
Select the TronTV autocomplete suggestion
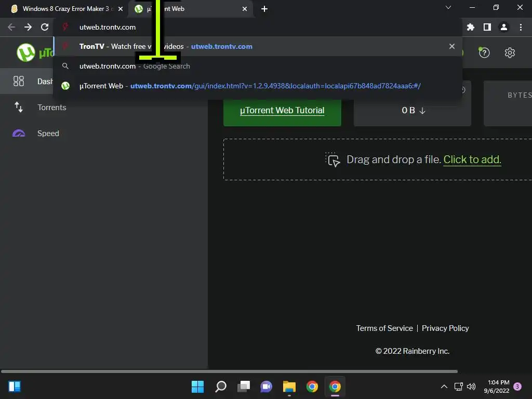tap(258, 46)
